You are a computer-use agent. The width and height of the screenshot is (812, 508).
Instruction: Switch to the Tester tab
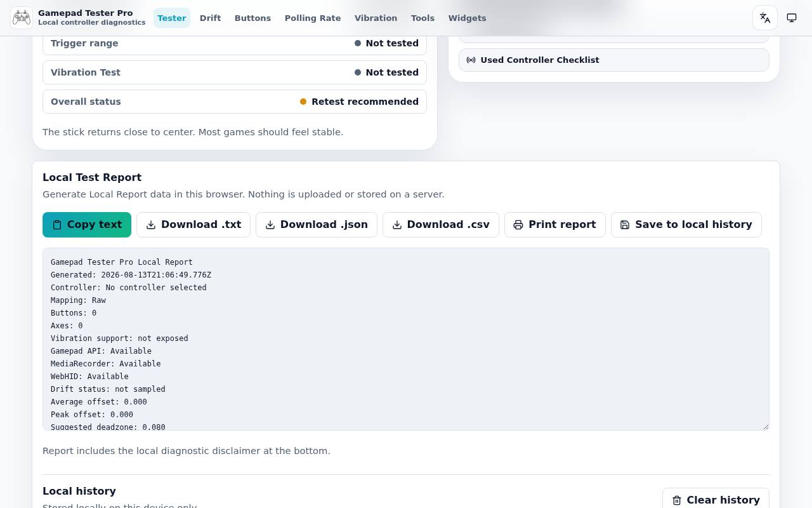click(172, 18)
